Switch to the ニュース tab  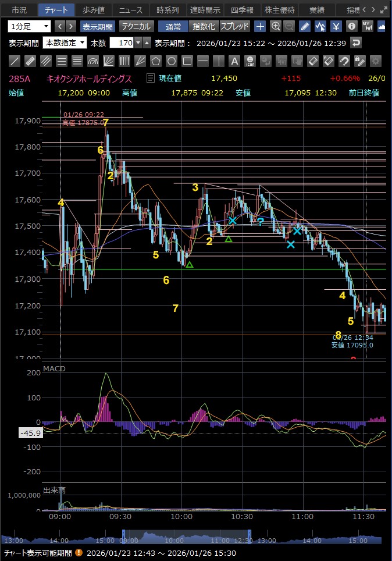[x=130, y=10]
